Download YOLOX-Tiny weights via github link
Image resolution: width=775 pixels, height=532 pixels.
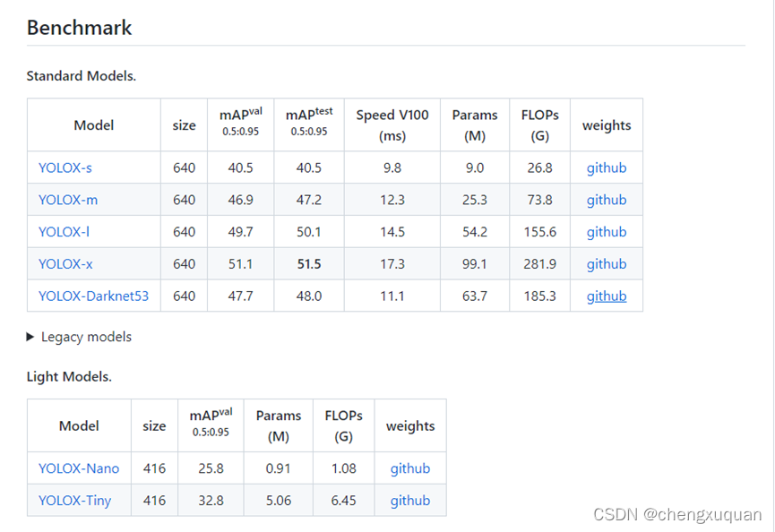pyautogui.click(x=410, y=502)
